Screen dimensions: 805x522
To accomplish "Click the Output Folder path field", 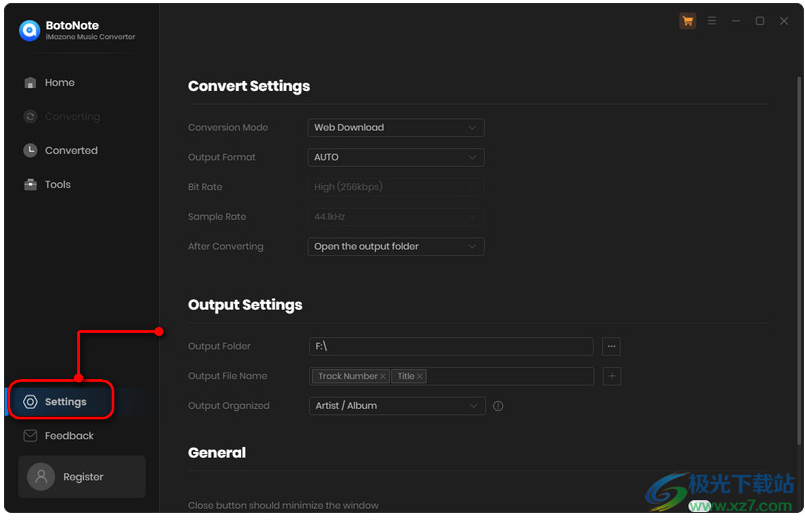I will point(450,346).
